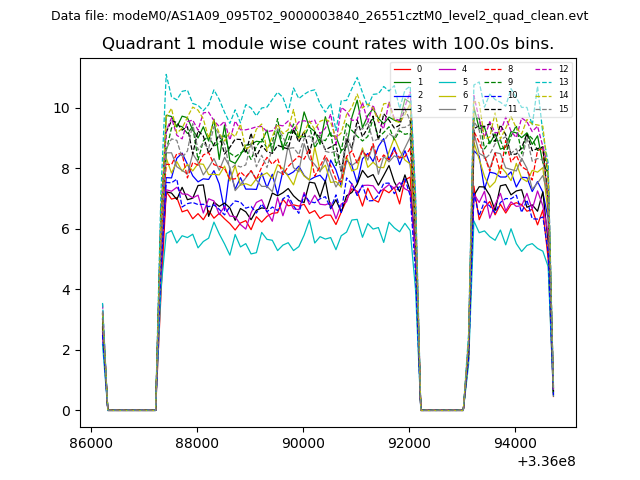The width and height of the screenshot is (640, 480).
Task: Click the x-axis tick label 90000
Action: coord(303,443)
